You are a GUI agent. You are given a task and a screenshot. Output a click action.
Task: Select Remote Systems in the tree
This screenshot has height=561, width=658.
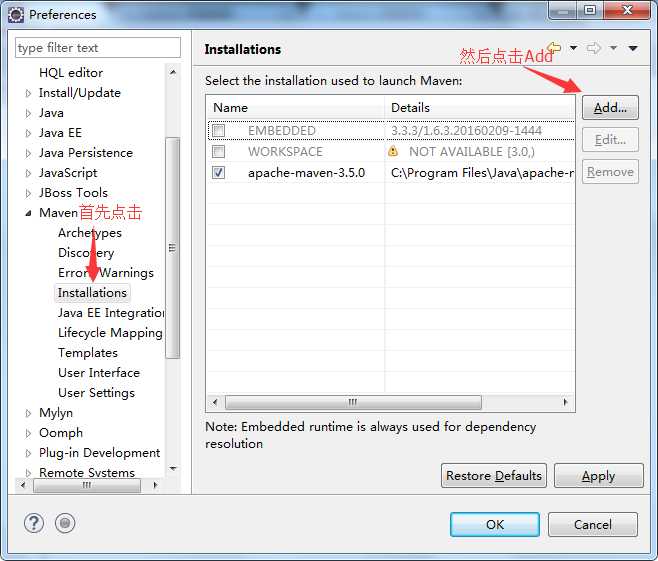click(x=87, y=472)
